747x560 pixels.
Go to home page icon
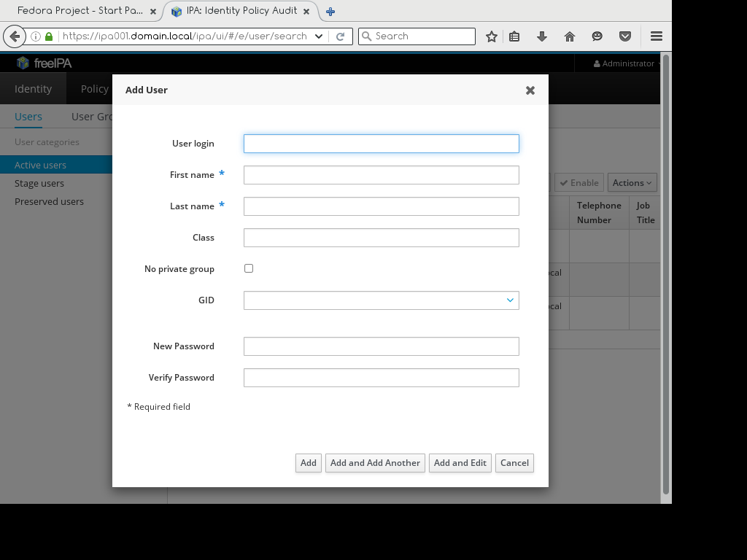tap(570, 36)
